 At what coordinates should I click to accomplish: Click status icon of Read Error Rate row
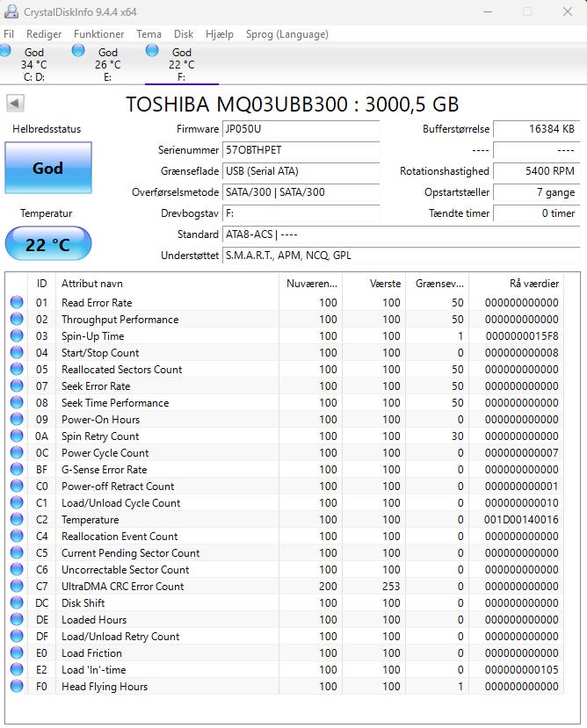tap(17, 302)
